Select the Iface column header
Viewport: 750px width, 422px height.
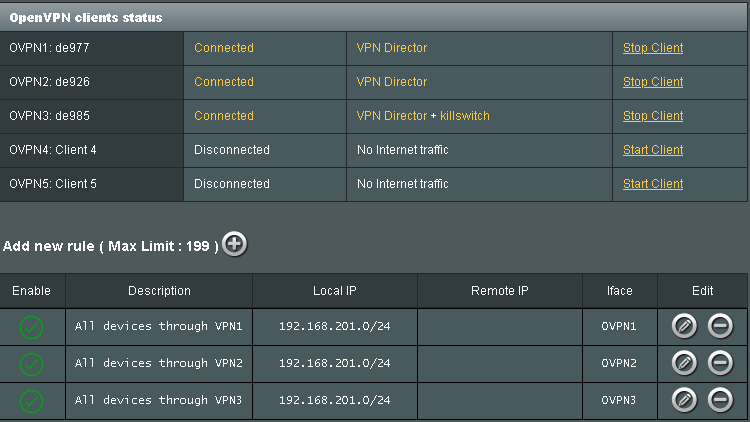tap(619, 291)
